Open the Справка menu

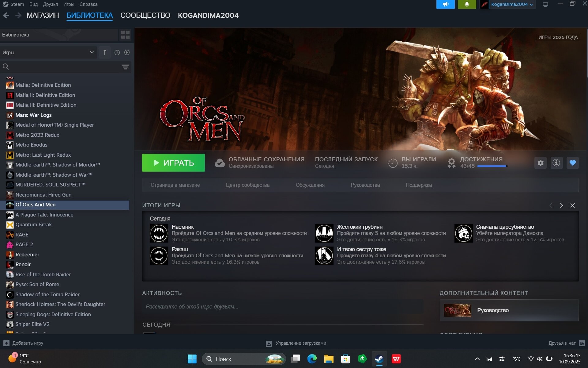[89, 4]
